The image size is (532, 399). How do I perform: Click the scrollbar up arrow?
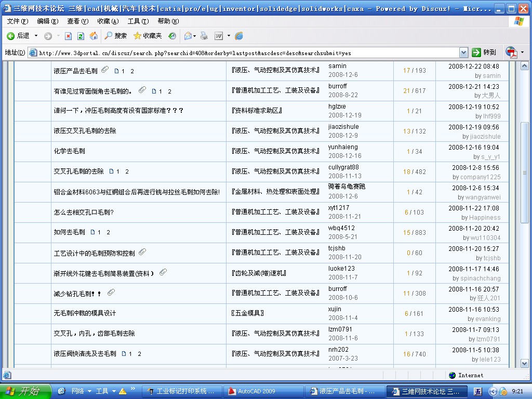[525, 66]
